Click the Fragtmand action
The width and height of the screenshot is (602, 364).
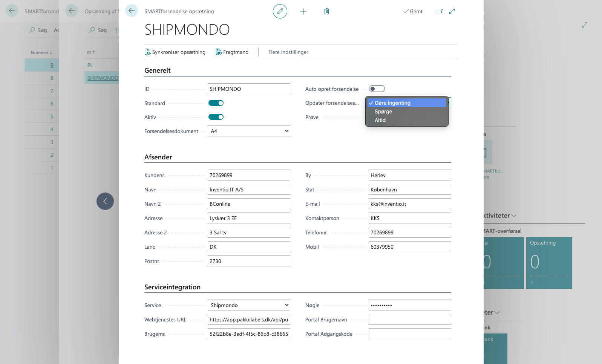point(232,52)
